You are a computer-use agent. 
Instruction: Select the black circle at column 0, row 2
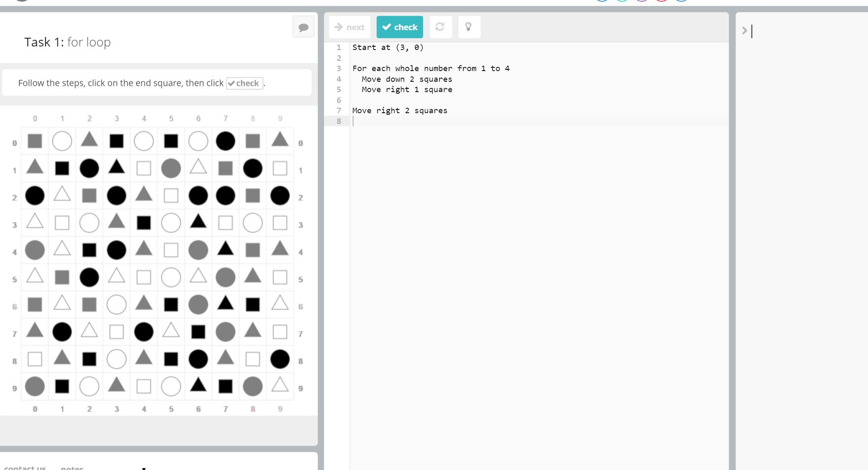pyautogui.click(x=35, y=195)
